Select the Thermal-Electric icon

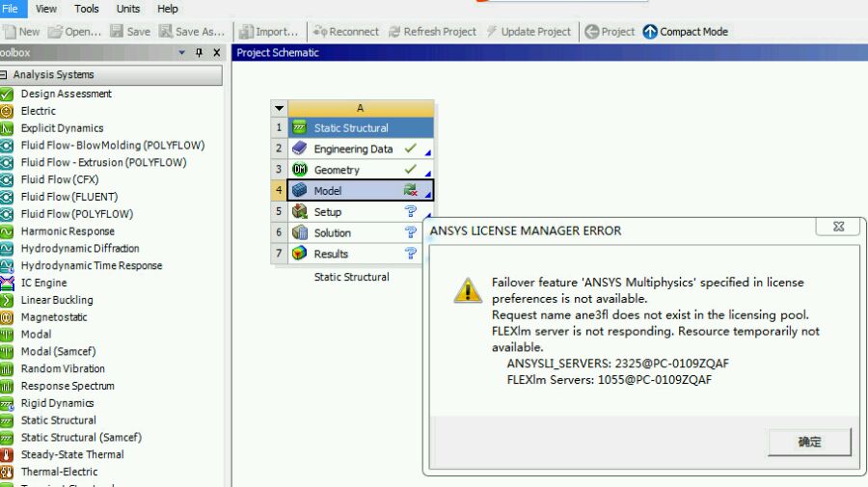(7, 472)
